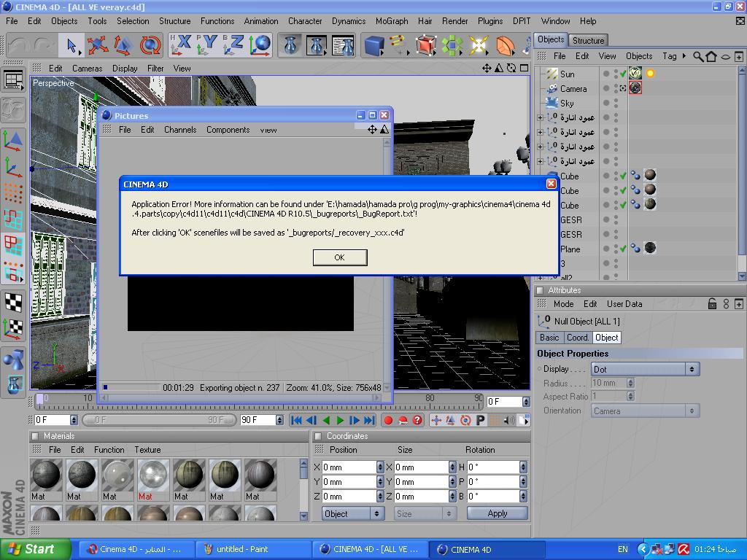Select the Live Selection arrow tool
Screen dimensions: 747x560
click(x=72, y=46)
